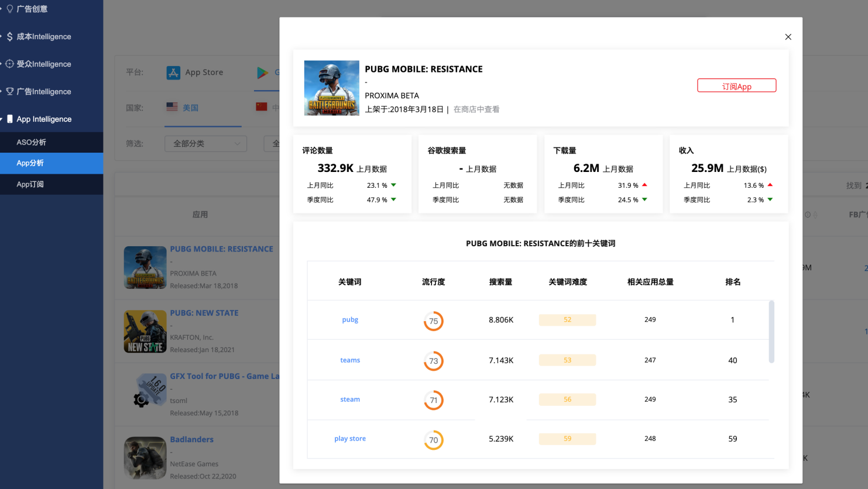
Task: Open Badlanders in background list
Action: (x=191, y=439)
